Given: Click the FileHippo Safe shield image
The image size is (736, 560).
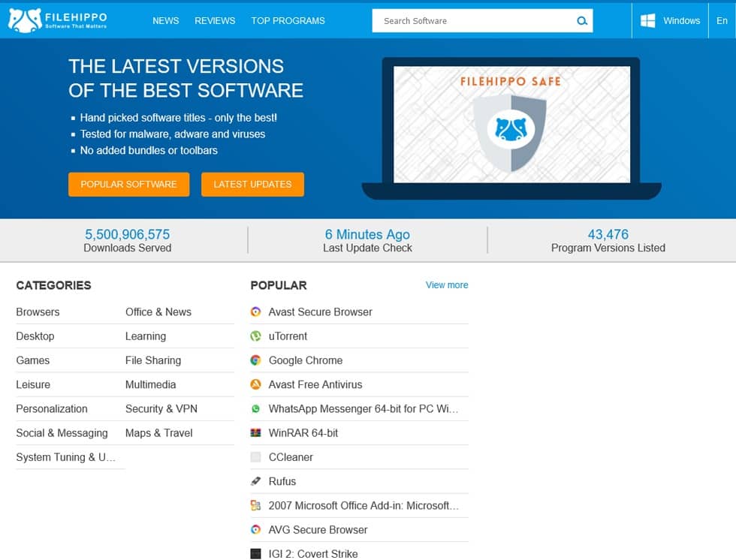Looking at the screenshot, I should (511, 132).
